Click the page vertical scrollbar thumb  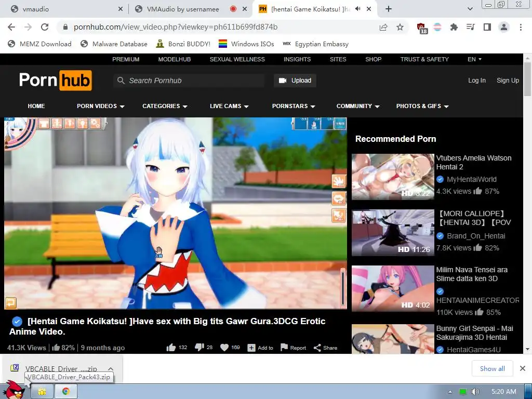click(x=527, y=79)
